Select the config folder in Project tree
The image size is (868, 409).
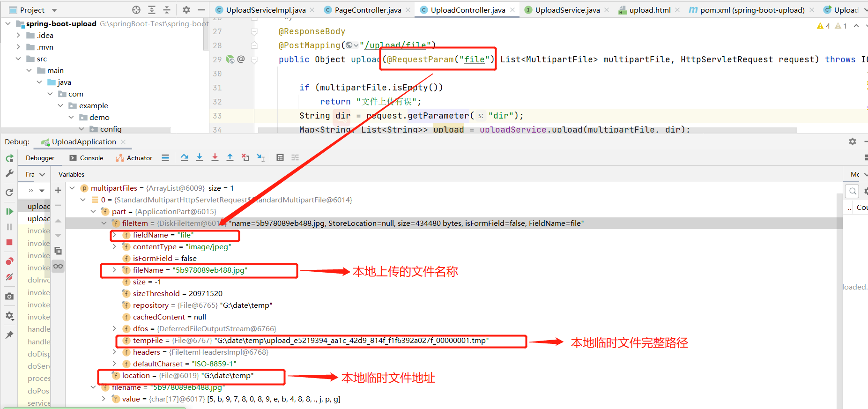(x=111, y=129)
